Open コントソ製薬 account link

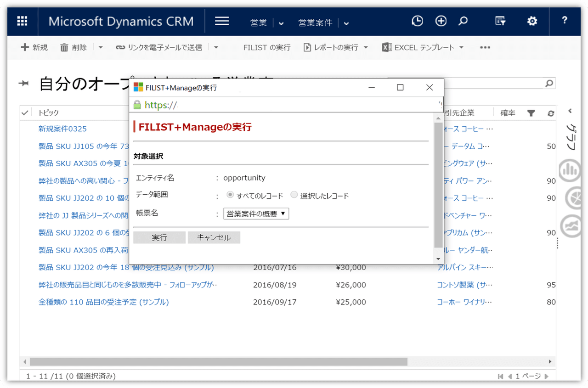point(465,285)
